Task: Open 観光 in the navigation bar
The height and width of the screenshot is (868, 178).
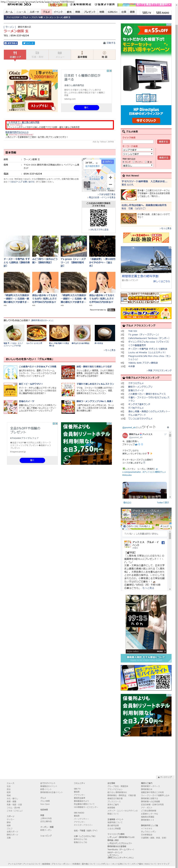Action: coord(69,12)
